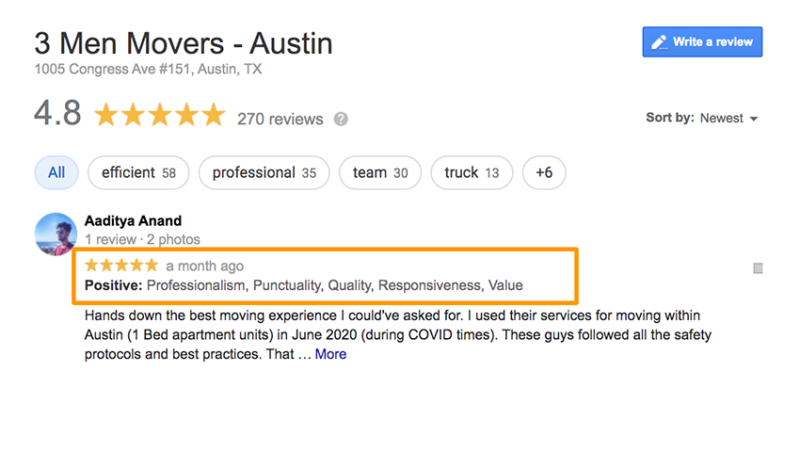
Task: Open the question mark help icon beside reviews
Action: coord(341,119)
